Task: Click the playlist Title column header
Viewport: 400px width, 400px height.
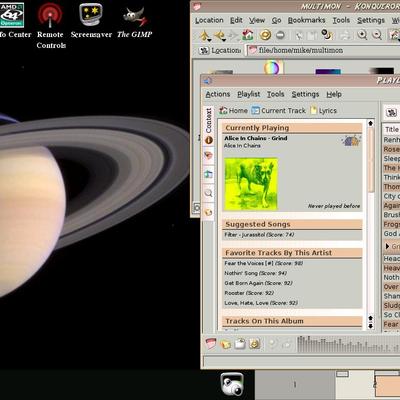Action: pos(391,129)
